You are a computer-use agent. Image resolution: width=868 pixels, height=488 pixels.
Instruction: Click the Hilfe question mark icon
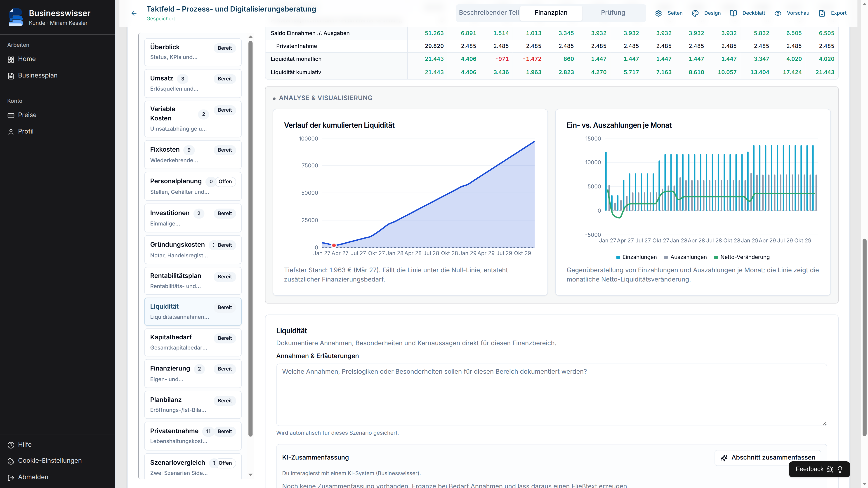pos(11,445)
